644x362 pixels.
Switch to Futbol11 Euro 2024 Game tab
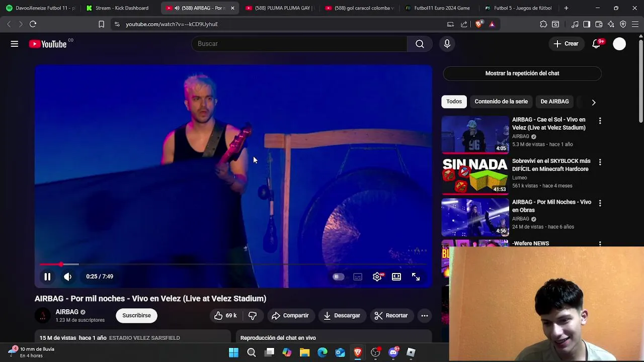click(439, 8)
